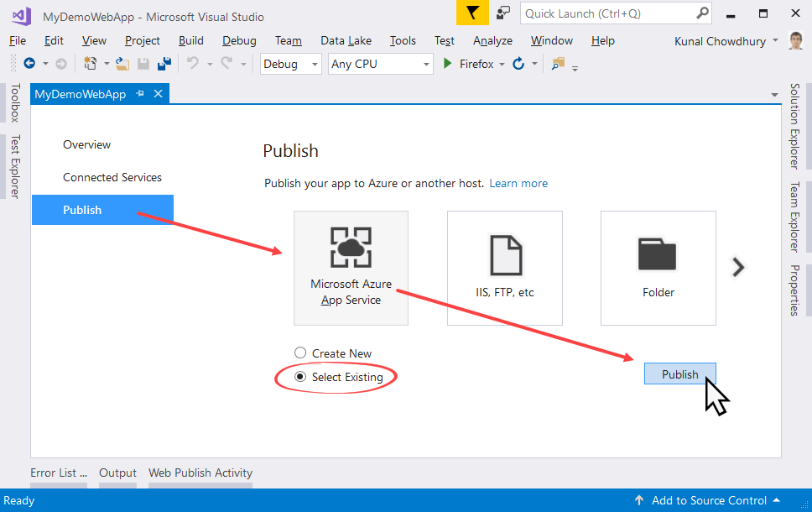Image resolution: width=812 pixels, height=512 pixels.
Task: Expand the Redo history dropdown arrow
Action: 243,64
